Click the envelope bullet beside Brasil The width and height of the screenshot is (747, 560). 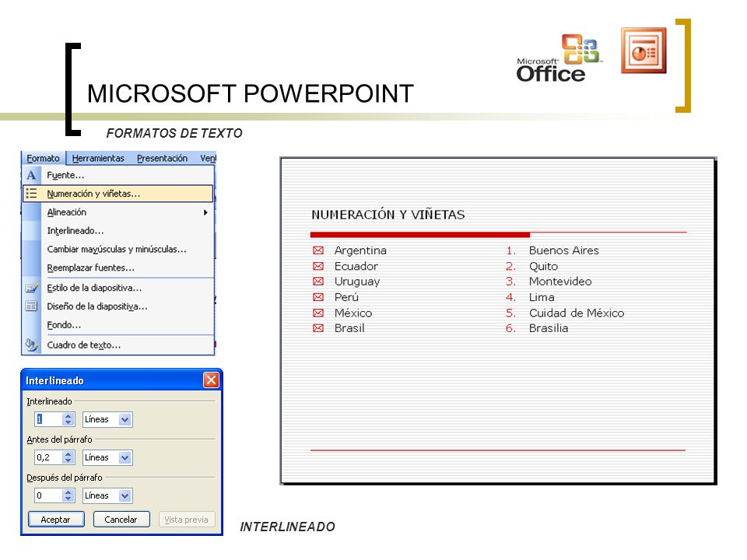318,328
